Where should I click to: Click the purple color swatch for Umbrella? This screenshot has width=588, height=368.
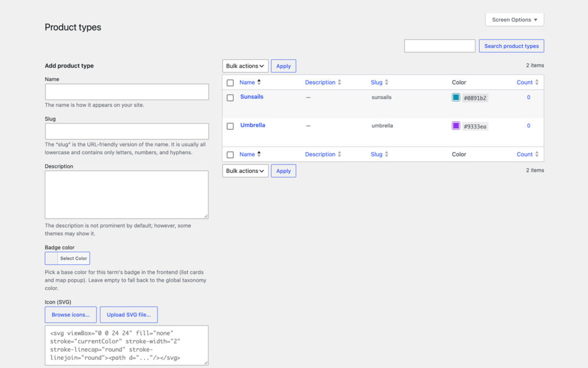coord(455,126)
